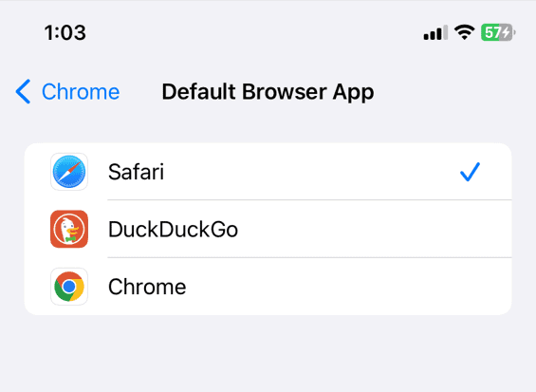
Task: Tap the Default Browser App title
Action: (x=268, y=92)
